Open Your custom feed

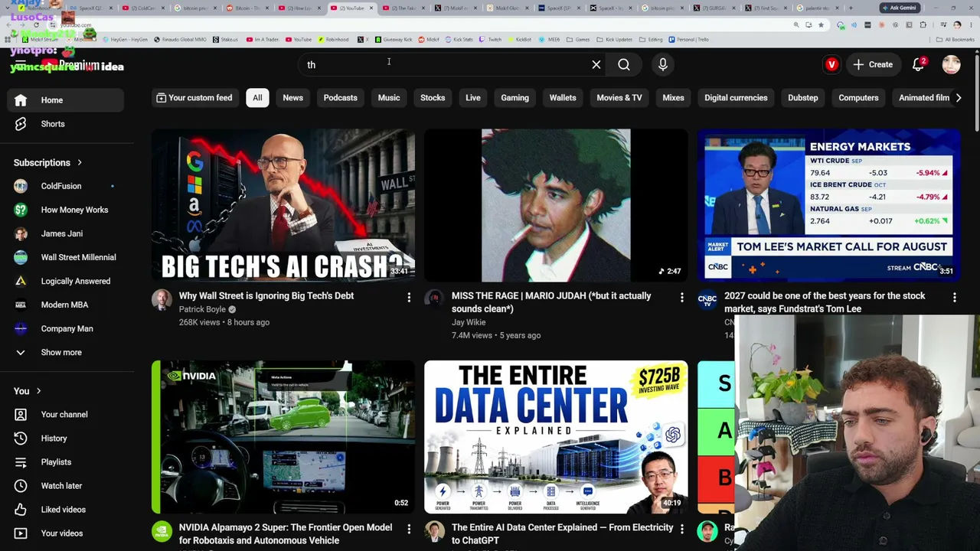[x=194, y=98]
